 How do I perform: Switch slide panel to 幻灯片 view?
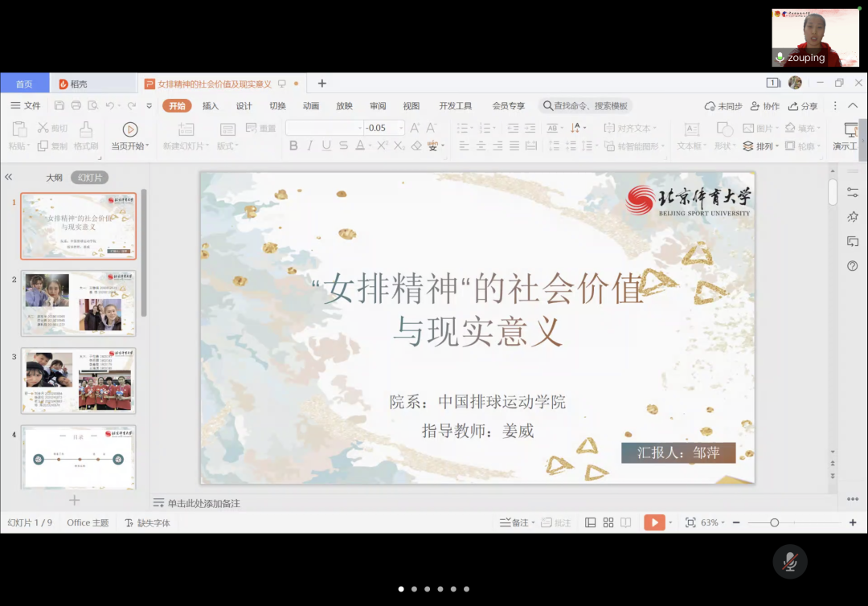90,178
